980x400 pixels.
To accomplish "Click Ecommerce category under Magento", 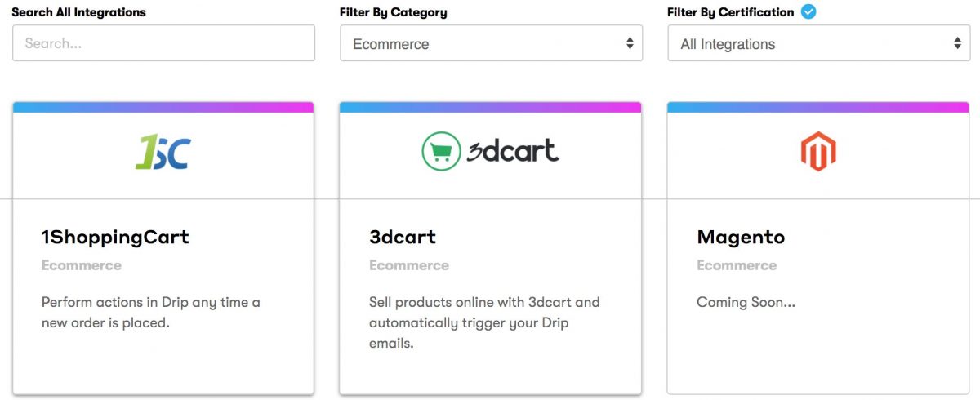I will point(737,265).
